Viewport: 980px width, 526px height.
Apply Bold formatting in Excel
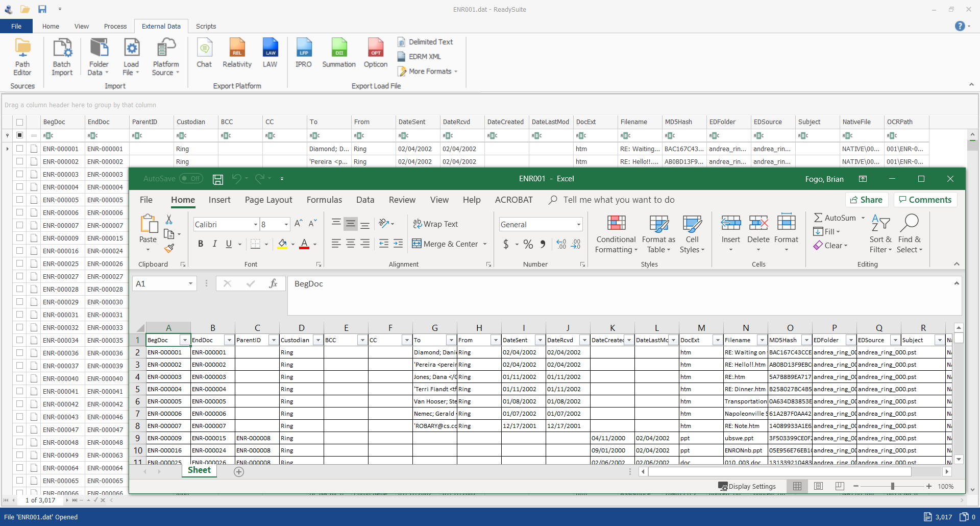tap(201, 244)
